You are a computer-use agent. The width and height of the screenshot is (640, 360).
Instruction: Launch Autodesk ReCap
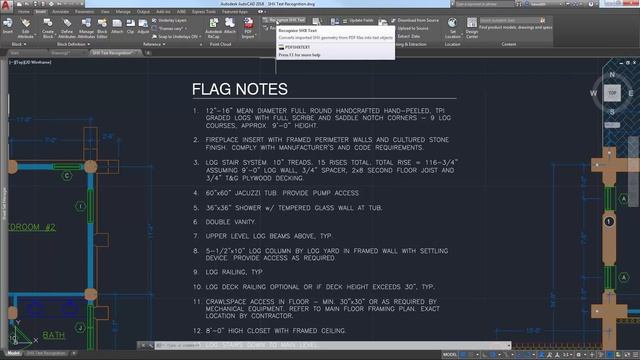[x=213, y=28]
